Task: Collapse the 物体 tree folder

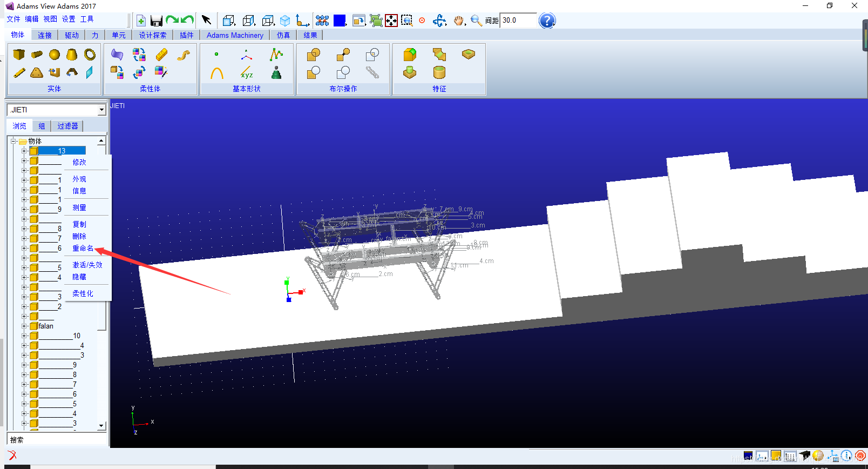Action: pyautogui.click(x=13, y=141)
